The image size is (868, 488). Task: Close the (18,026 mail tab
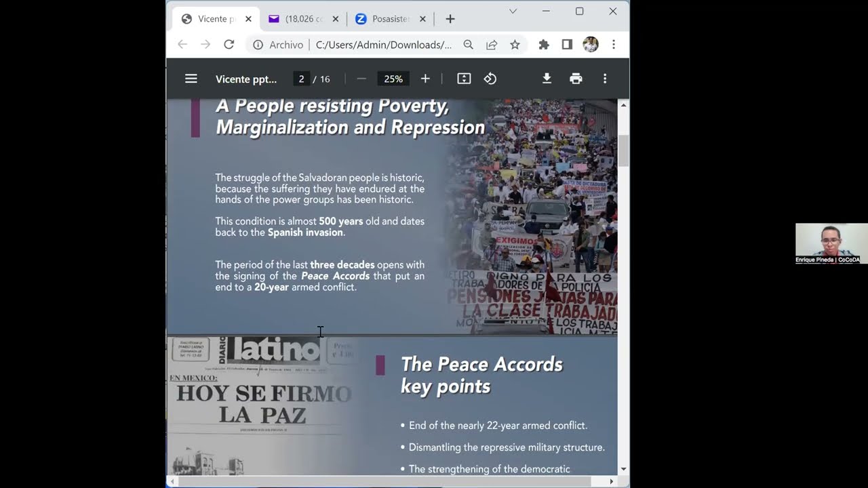pos(335,19)
